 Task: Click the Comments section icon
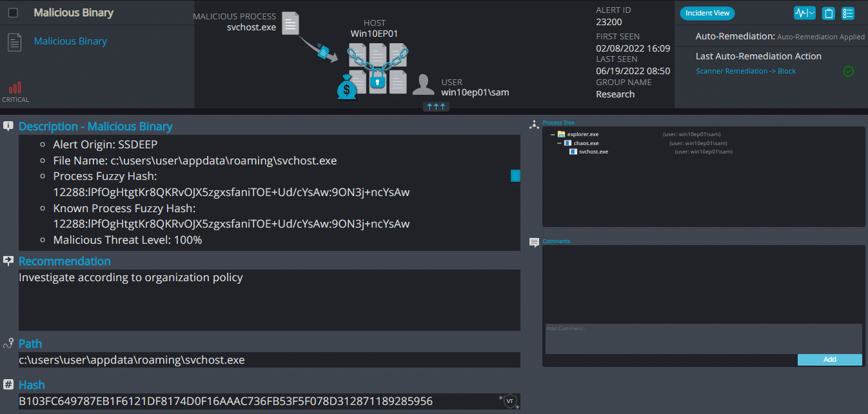534,242
